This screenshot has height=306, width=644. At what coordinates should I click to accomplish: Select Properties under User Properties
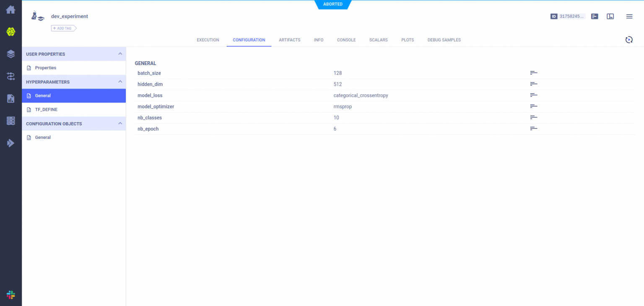click(x=45, y=68)
